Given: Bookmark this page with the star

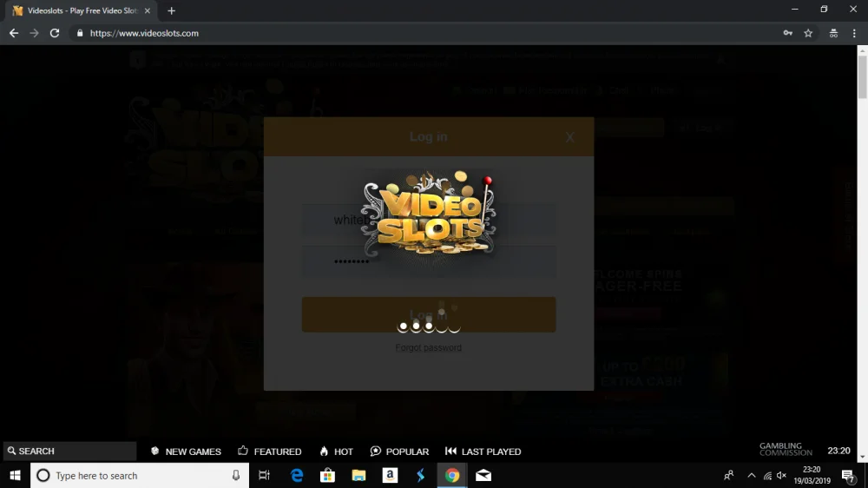Looking at the screenshot, I should 808,33.
